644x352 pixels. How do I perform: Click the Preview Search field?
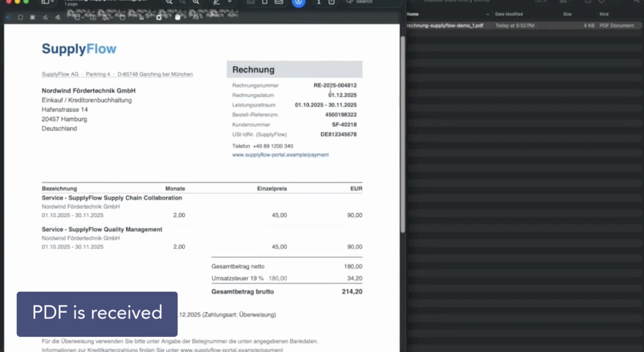[373, 2]
